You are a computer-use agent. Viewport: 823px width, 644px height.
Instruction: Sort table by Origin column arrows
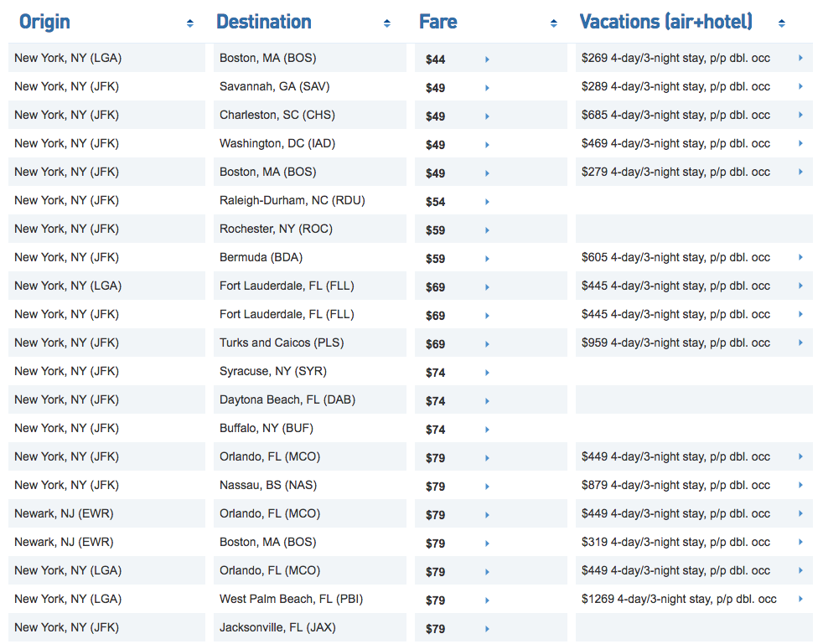click(x=190, y=23)
